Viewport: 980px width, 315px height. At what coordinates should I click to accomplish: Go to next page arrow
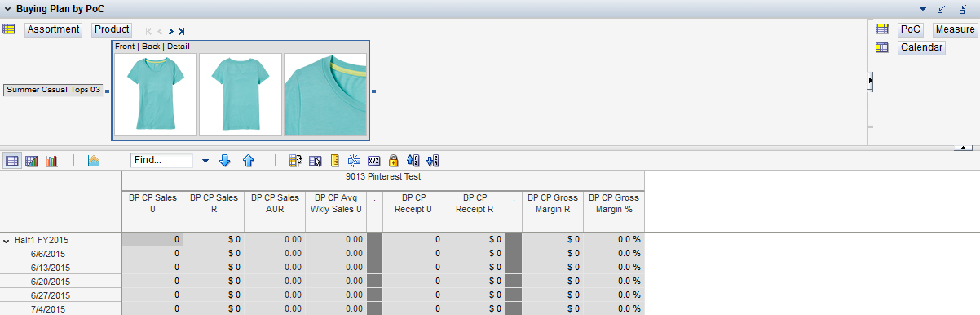(x=170, y=31)
